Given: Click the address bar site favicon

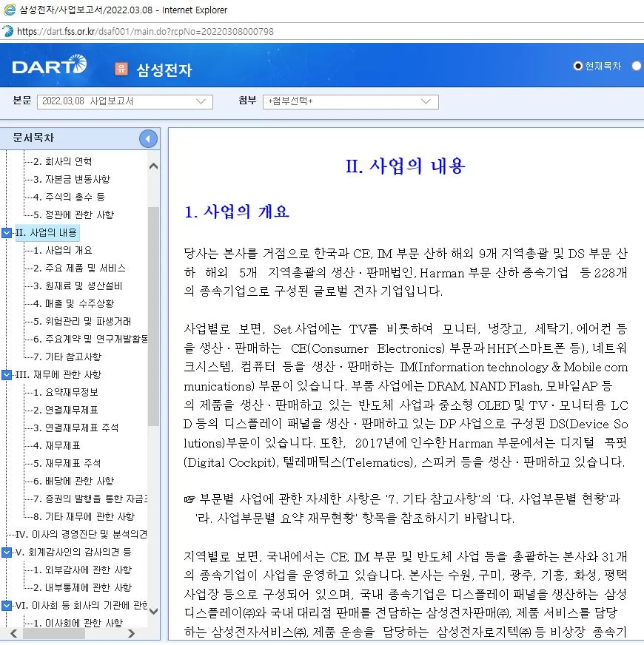Looking at the screenshot, I should tap(7, 31).
